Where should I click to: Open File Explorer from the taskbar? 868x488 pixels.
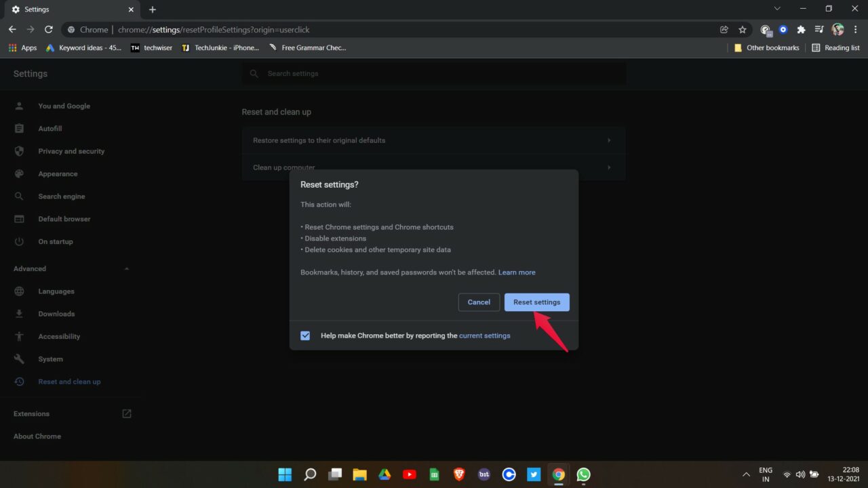click(x=359, y=474)
